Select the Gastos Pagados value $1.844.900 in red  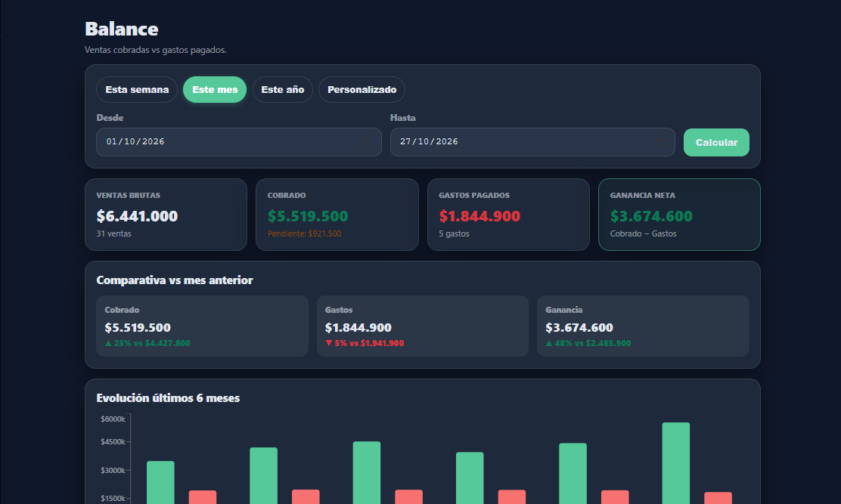click(x=479, y=216)
